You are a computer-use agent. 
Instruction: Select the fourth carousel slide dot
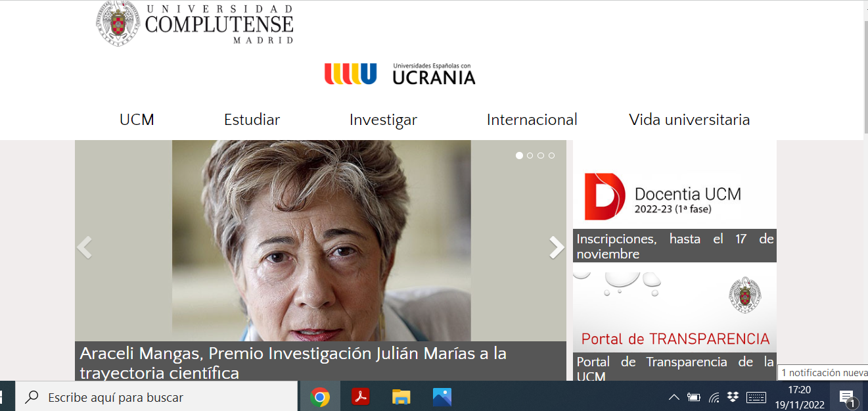click(551, 156)
